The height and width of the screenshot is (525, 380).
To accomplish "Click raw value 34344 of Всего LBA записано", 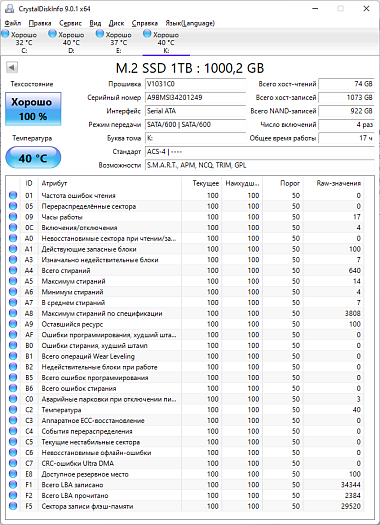I will [351, 485].
